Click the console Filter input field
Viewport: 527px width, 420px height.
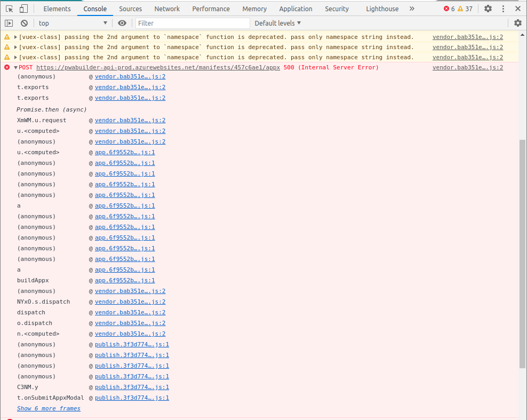click(x=193, y=23)
